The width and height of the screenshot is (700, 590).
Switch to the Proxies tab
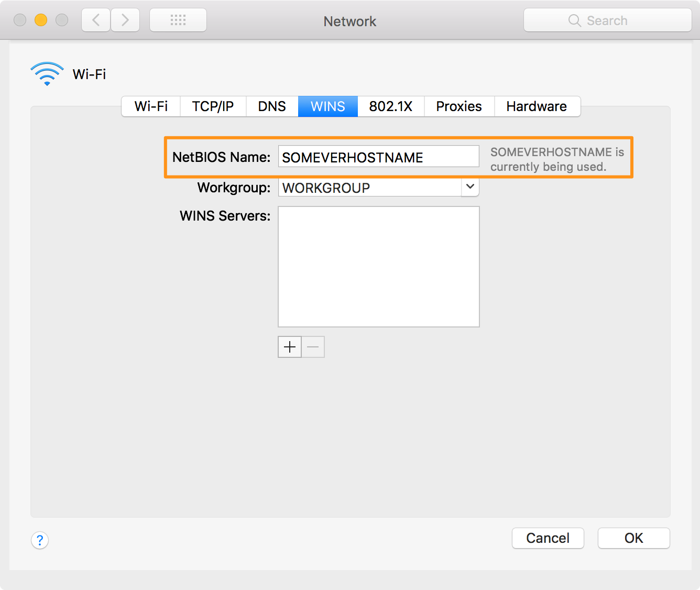pyautogui.click(x=459, y=106)
